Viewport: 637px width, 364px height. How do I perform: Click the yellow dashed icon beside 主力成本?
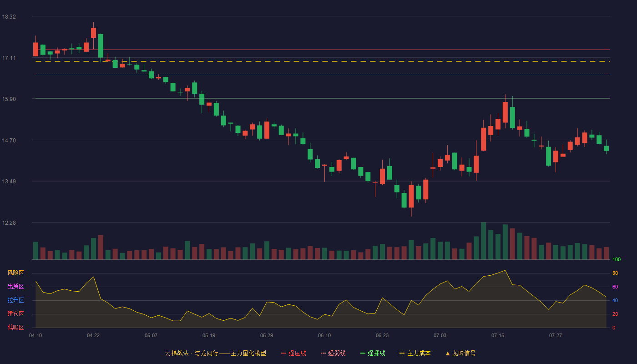pyautogui.click(x=402, y=353)
